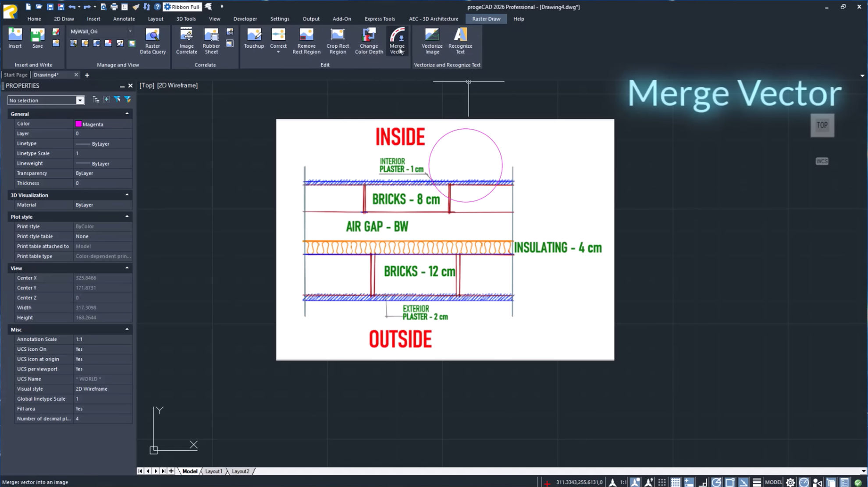Click the Thickness value field
Image resolution: width=868 pixels, height=487 pixels.
(103, 183)
